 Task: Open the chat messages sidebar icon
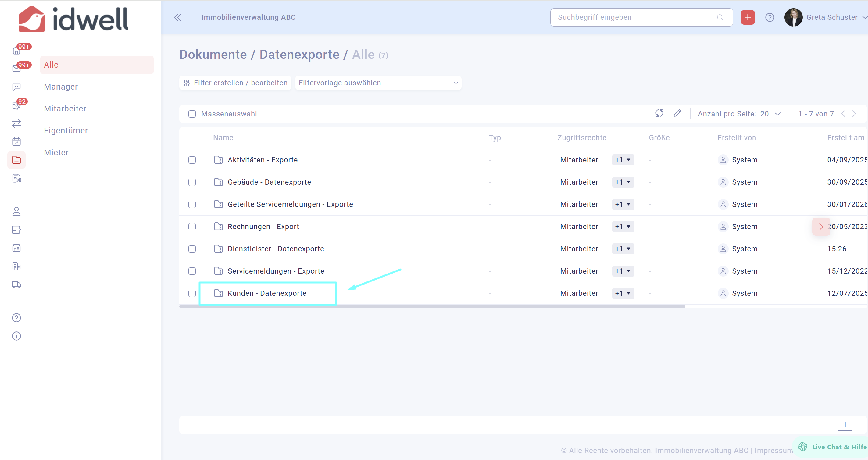tap(16, 87)
